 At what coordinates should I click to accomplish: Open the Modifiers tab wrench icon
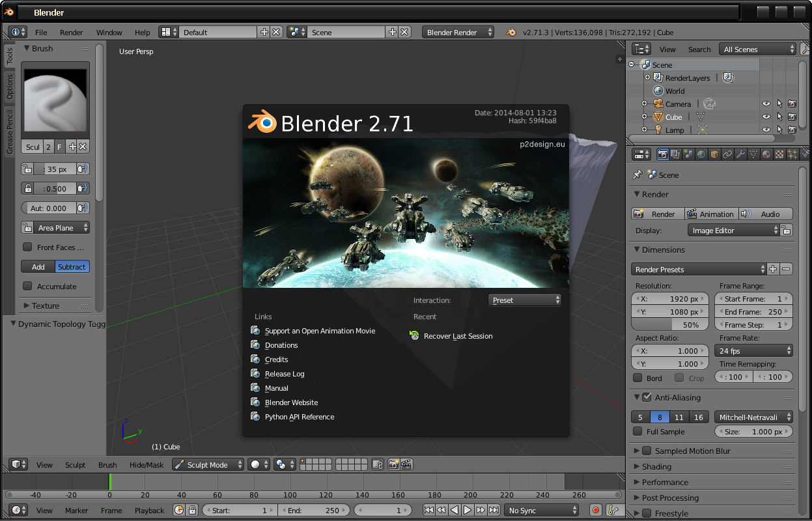pyautogui.click(x=740, y=154)
